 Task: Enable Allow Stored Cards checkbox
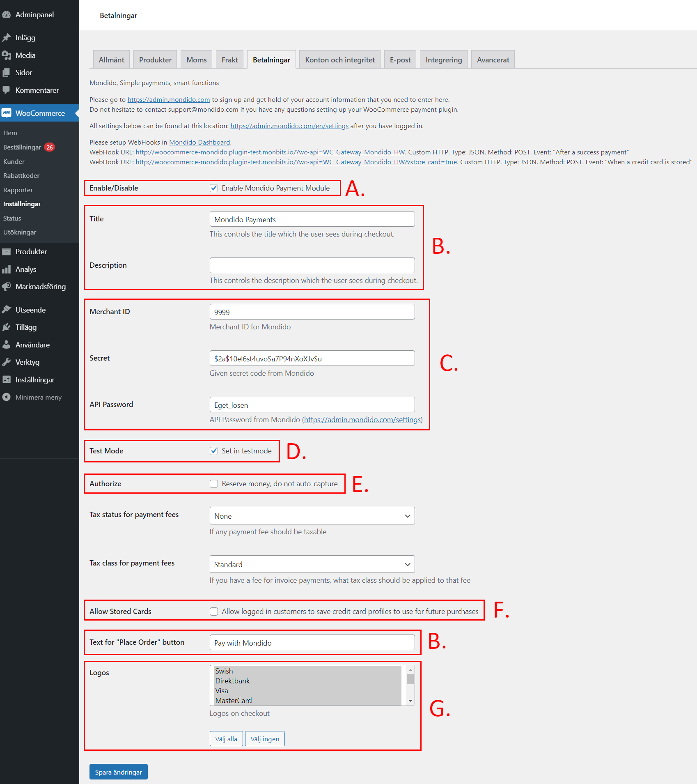click(214, 612)
